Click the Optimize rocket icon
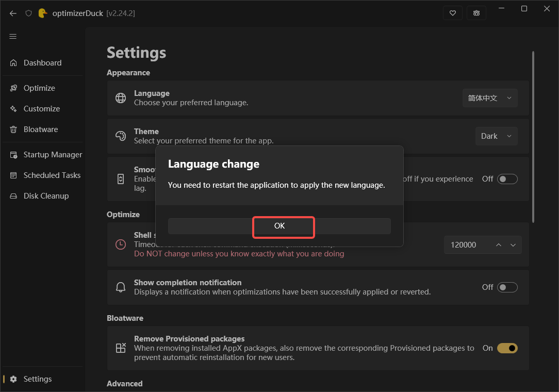Screen dimensions: 559x392 [13, 88]
